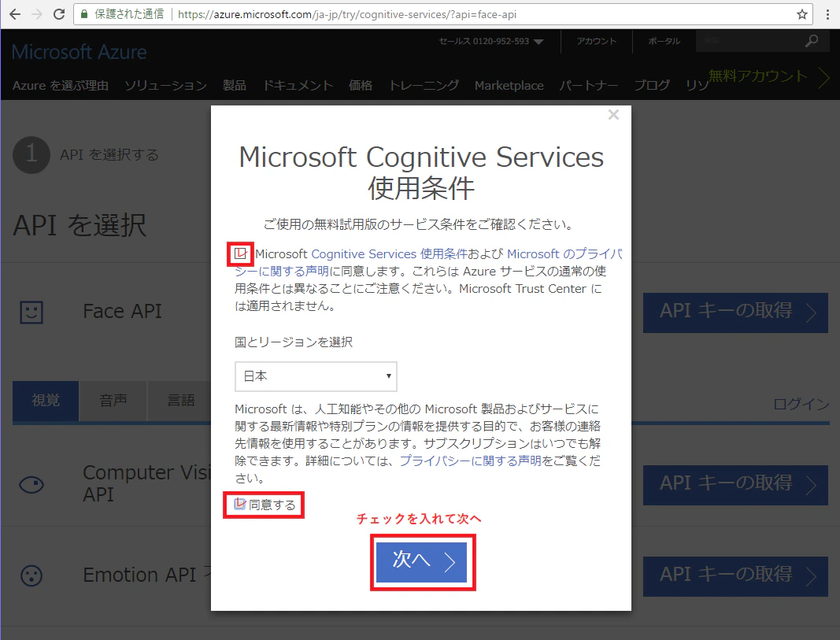
Task: Click the browser back arrow
Action: [15, 14]
